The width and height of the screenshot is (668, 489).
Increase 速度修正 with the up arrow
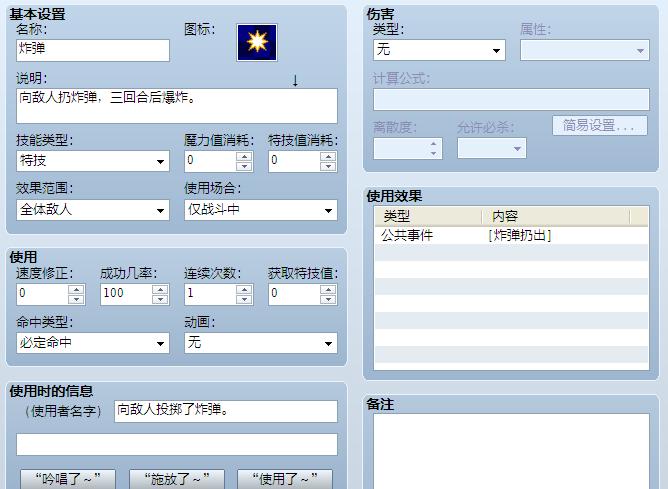click(x=76, y=290)
